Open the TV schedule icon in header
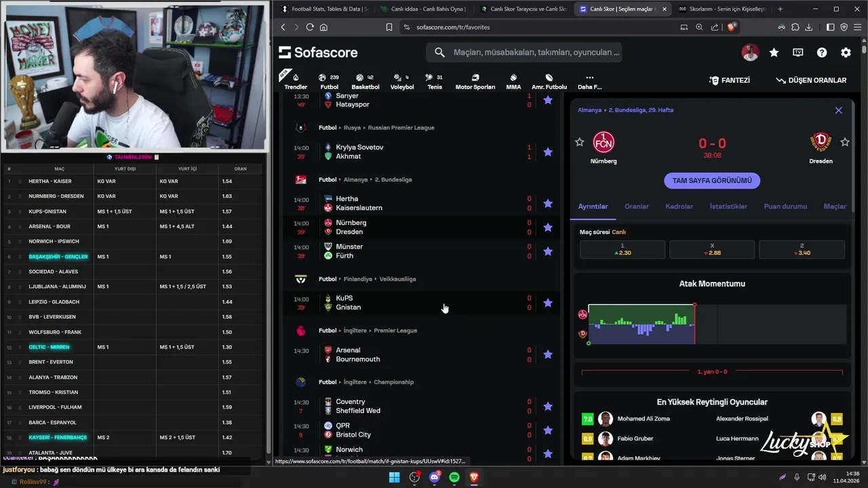 (798, 53)
